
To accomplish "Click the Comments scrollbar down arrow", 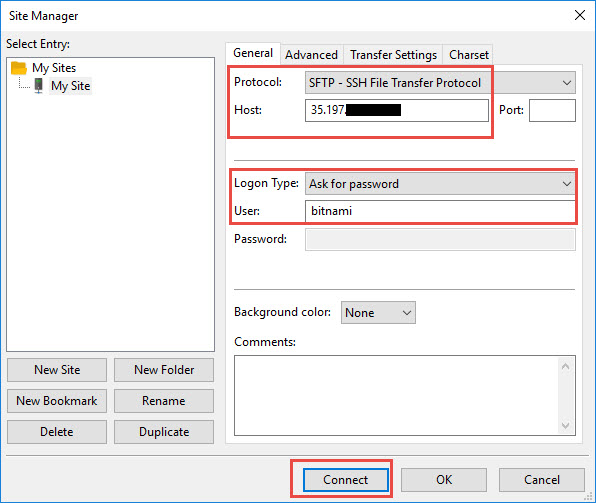I will point(565,425).
